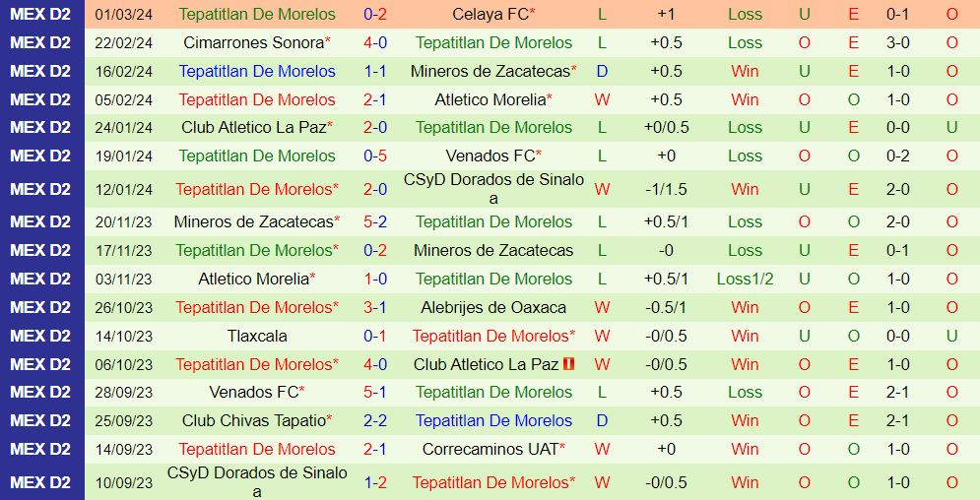The width and height of the screenshot is (980, 500).
Task: Click the 1-1 score of the 16/02/24 match
Action: [x=375, y=71]
